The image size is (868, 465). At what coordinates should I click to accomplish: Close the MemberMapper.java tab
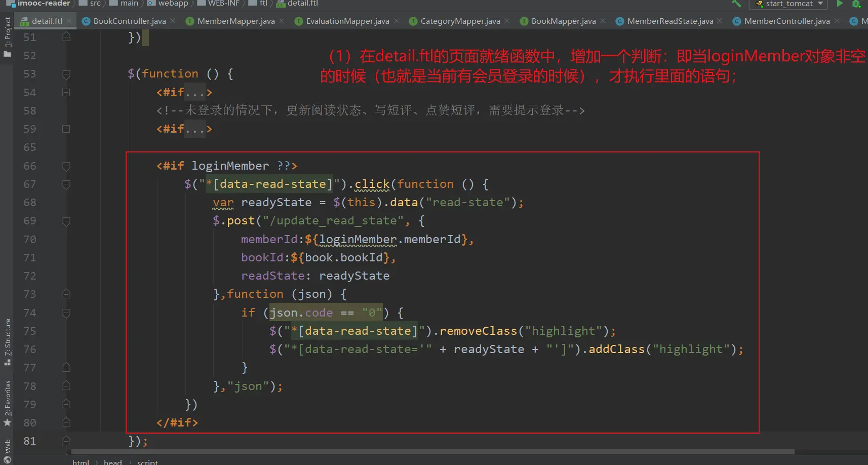click(282, 21)
